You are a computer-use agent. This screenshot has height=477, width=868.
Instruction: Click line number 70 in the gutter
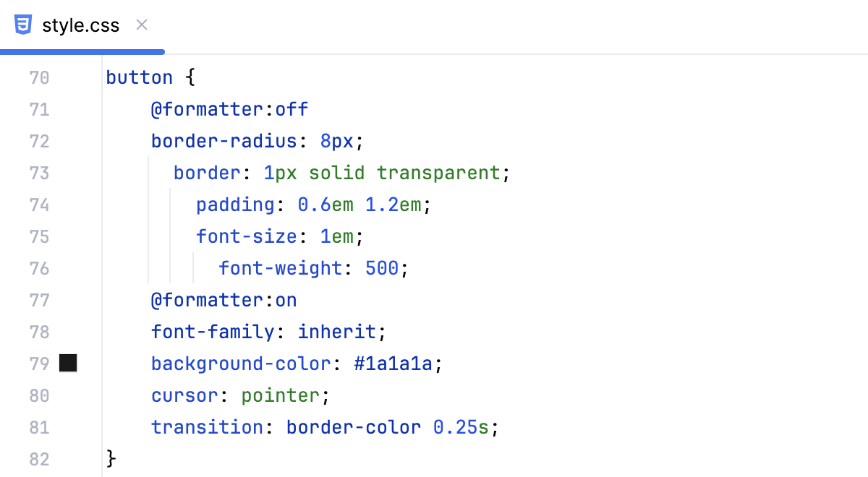pos(40,77)
